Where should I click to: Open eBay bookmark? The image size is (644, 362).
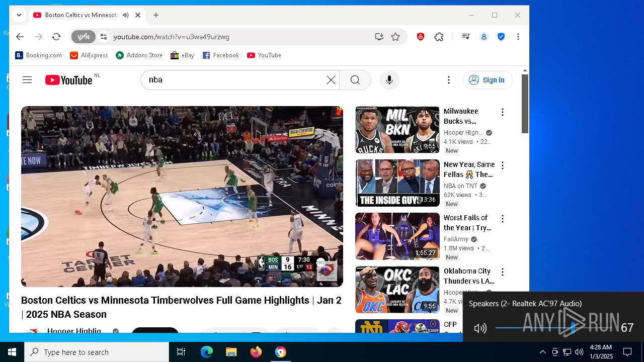click(183, 55)
